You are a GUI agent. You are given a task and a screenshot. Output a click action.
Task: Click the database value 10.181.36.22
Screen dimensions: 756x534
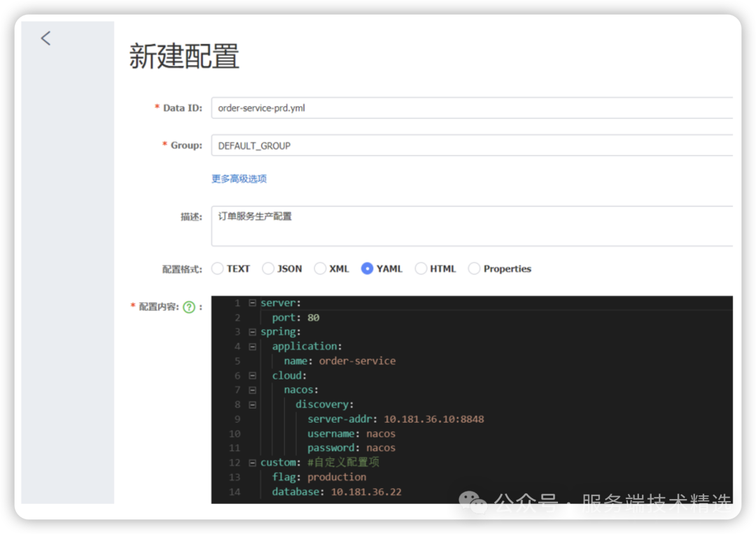click(366, 491)
